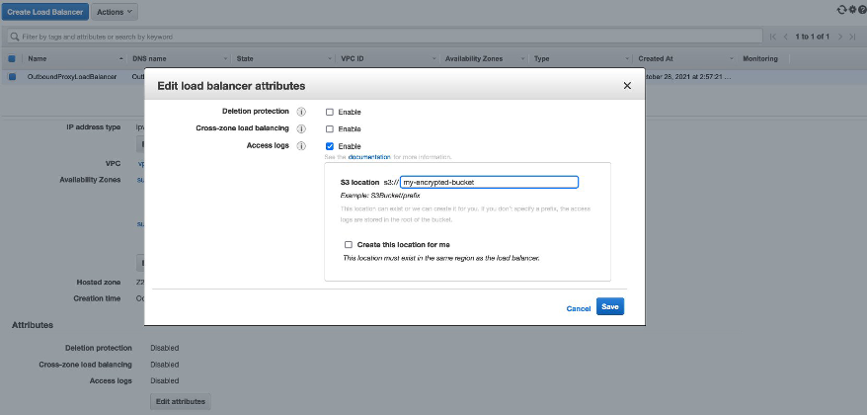Open Type column dropdown arrow

[627, 58]
